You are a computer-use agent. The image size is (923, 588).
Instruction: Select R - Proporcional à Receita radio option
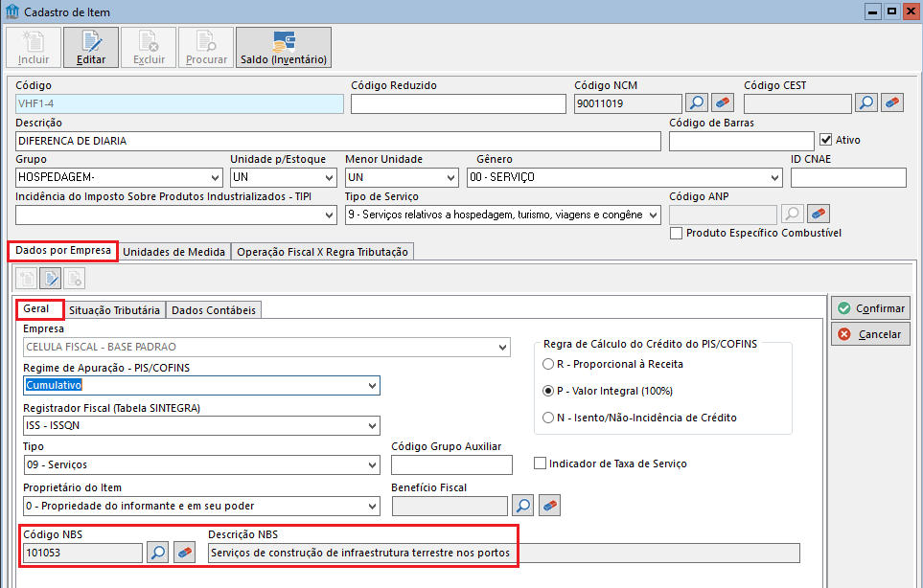click(x=548, y=364)
